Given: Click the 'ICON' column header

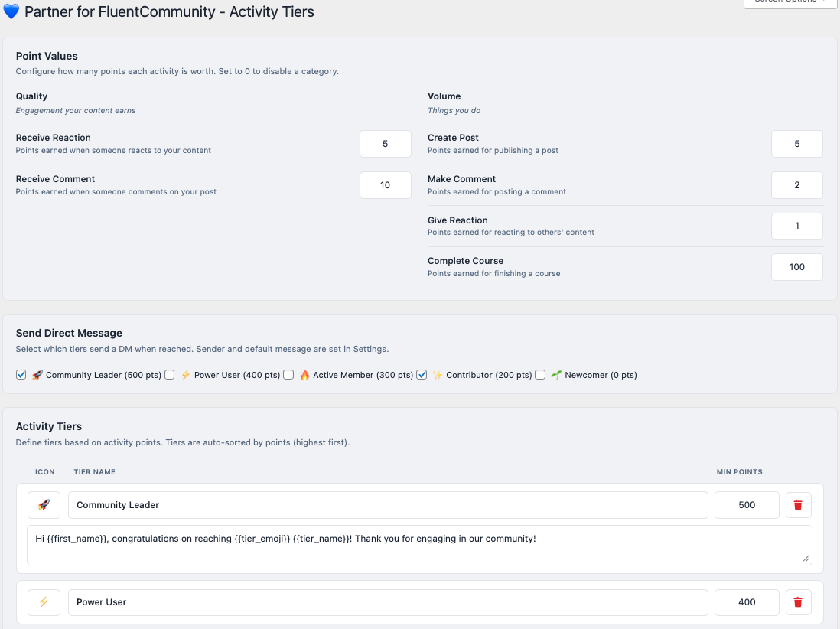Looking at the screenshot, I should click(45, 472).
